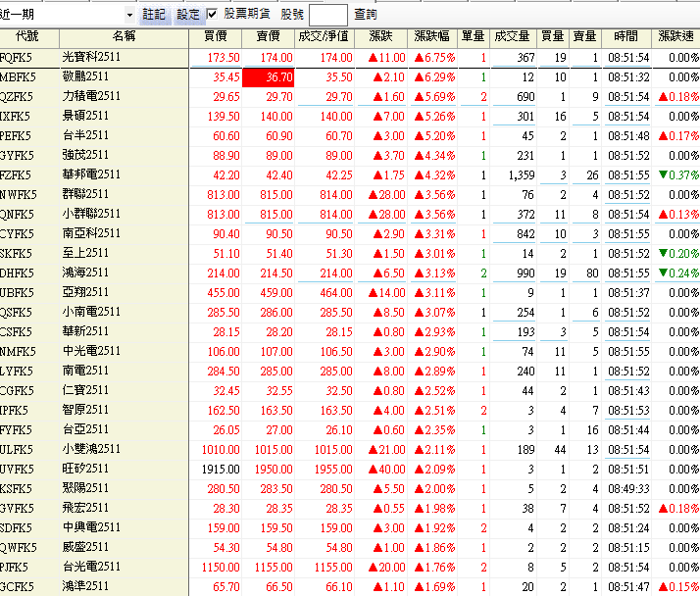Sort by 成交量 column header
This screenshot has height=596, width=700.
(x=513, y=36)
